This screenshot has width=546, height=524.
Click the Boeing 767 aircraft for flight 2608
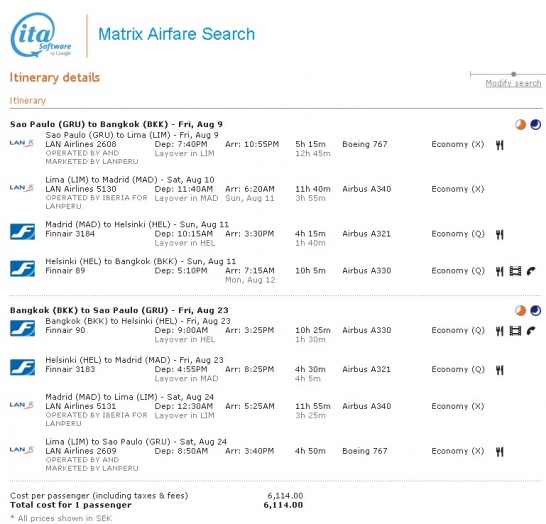[365, 144]
